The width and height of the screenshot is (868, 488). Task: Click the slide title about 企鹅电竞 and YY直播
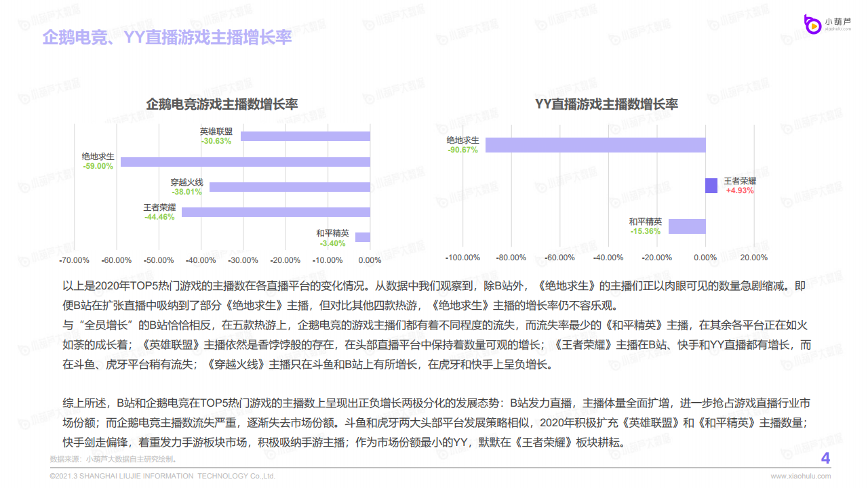coord(167,37)
